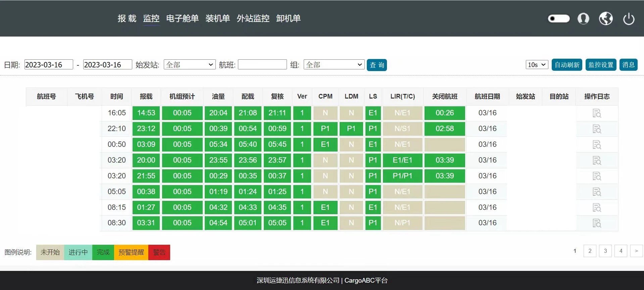Click the P1/P1 LIR cell
644x290 pixels.
(x=402, y=176)
